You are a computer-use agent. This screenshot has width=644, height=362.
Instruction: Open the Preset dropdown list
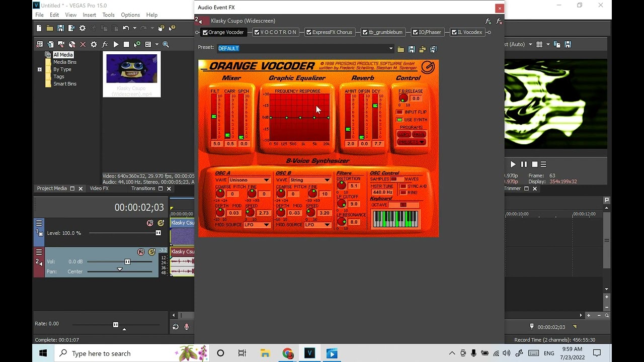coord(390,49)
